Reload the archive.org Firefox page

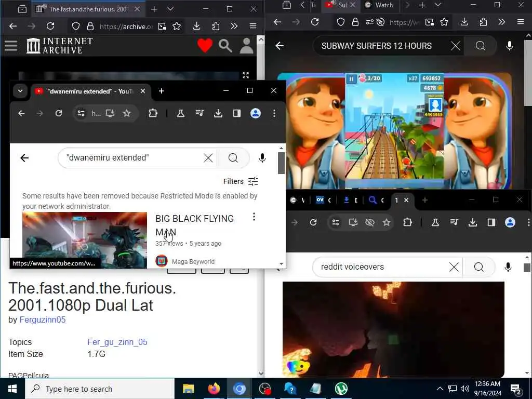(50, 26)
